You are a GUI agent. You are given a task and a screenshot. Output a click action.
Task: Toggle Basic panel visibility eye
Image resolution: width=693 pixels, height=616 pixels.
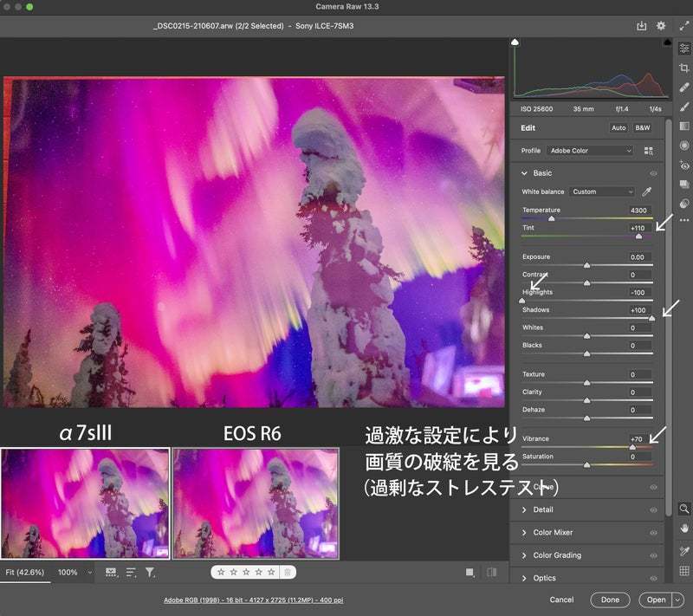tap(653, 173)
